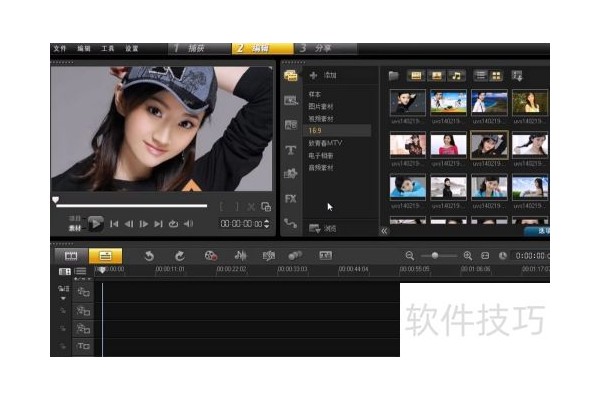Select the 致青春MTV folder
600x400 pixels.
(325, 143)
